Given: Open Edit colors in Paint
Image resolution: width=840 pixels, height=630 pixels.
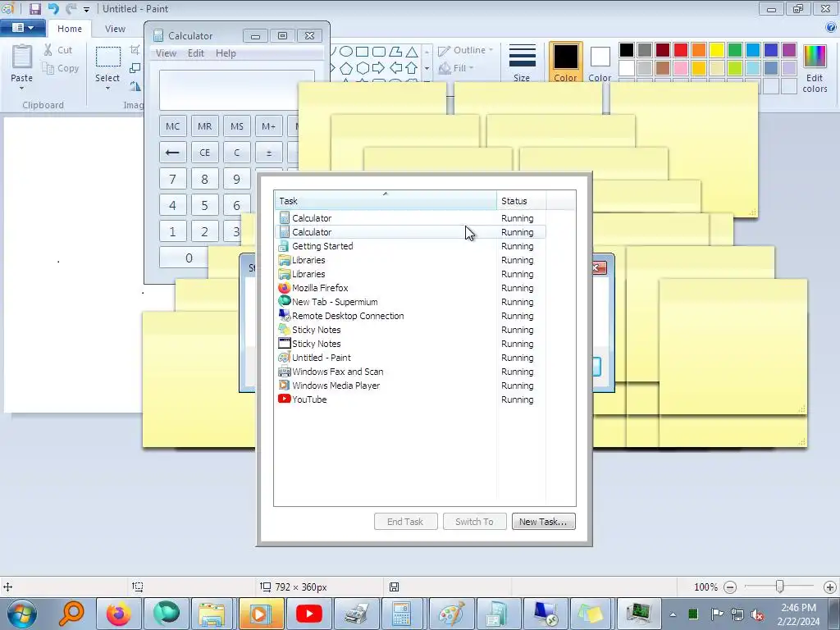Looking at the screenshot, I should coord(815,69).
